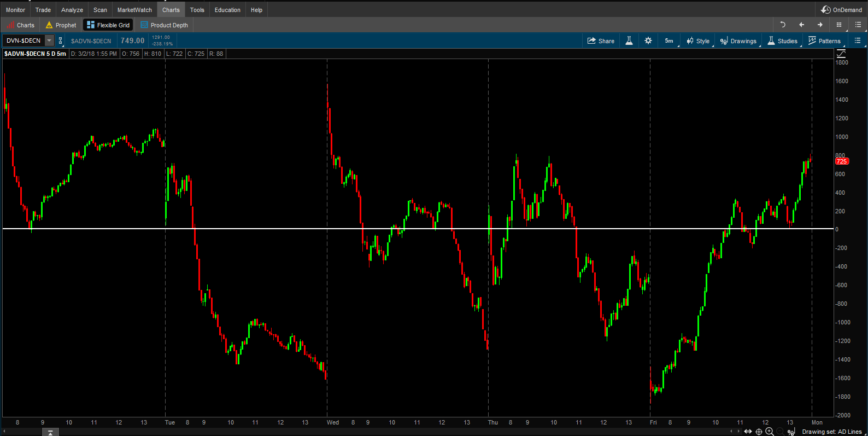868x436 pixels.
Task: Expand the symbol selector dropdown arrow
Action: (x=50, y=40)
